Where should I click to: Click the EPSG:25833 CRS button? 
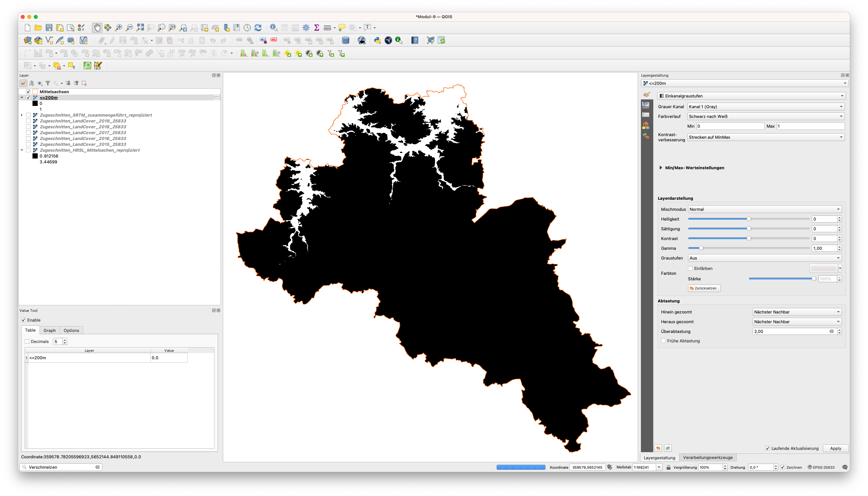click(821, 467)
